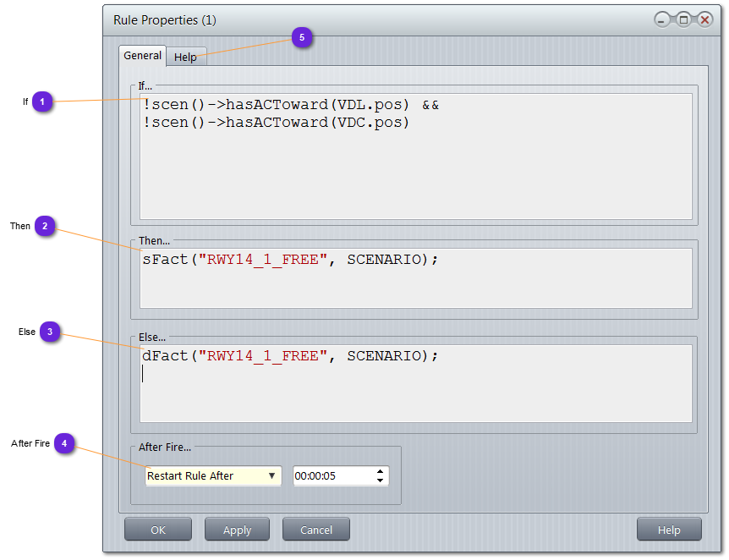This screenshot has width=729, height=560.
Task: Maximize the Rule Properties window
Action: 683,19
